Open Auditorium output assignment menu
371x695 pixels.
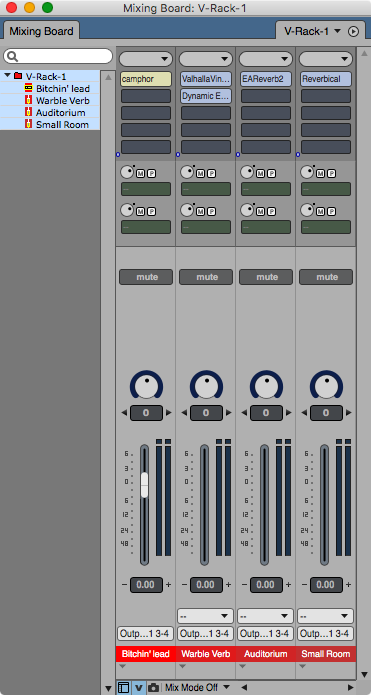265,634
